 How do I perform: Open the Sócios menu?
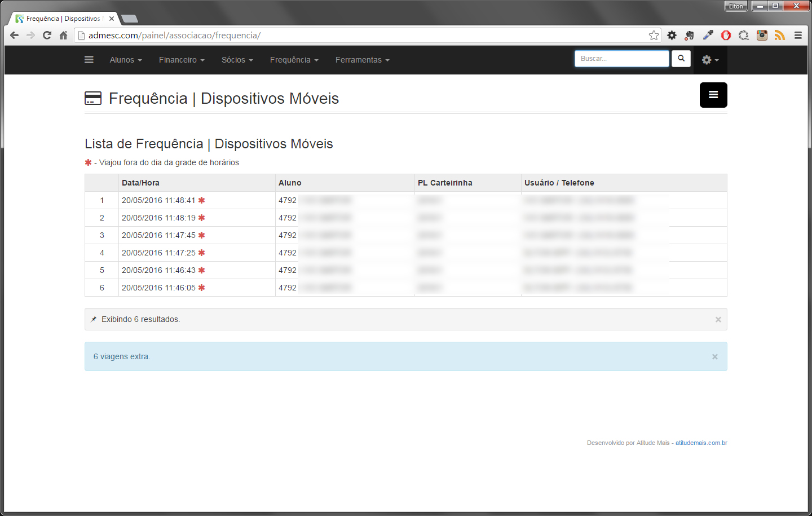[237, 60]
